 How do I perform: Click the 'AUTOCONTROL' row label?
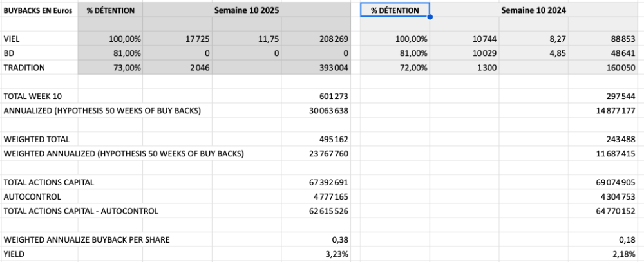[x=39, y=196]
